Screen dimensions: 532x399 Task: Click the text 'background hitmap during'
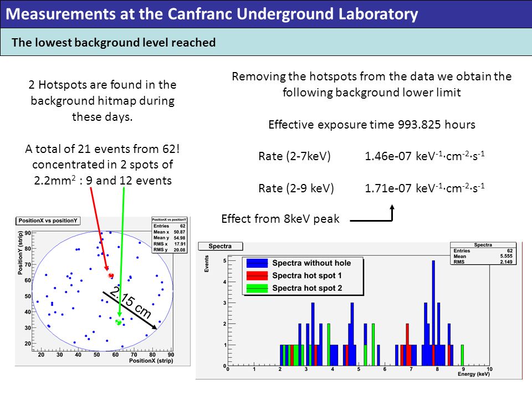pyautogui.click(x=103, y=101)
